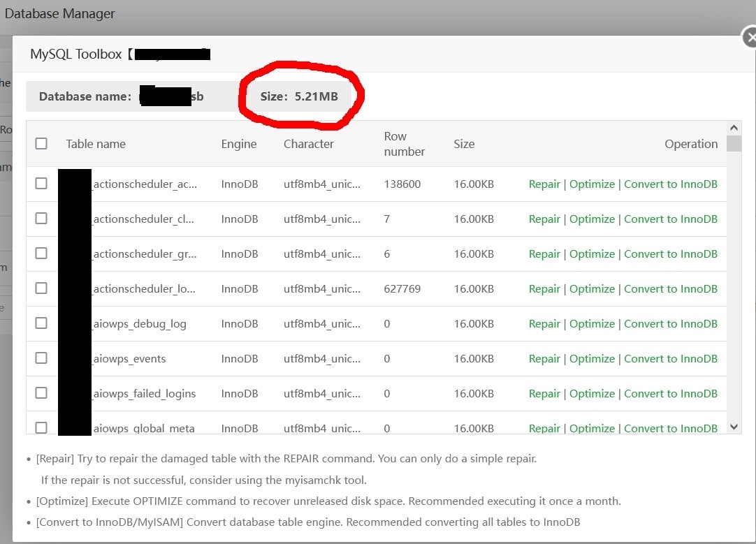The width and height of the screenshot is (756, 544).
Task: Repair the aiowps_global_meta table
Action: click(x=544, y=428)
